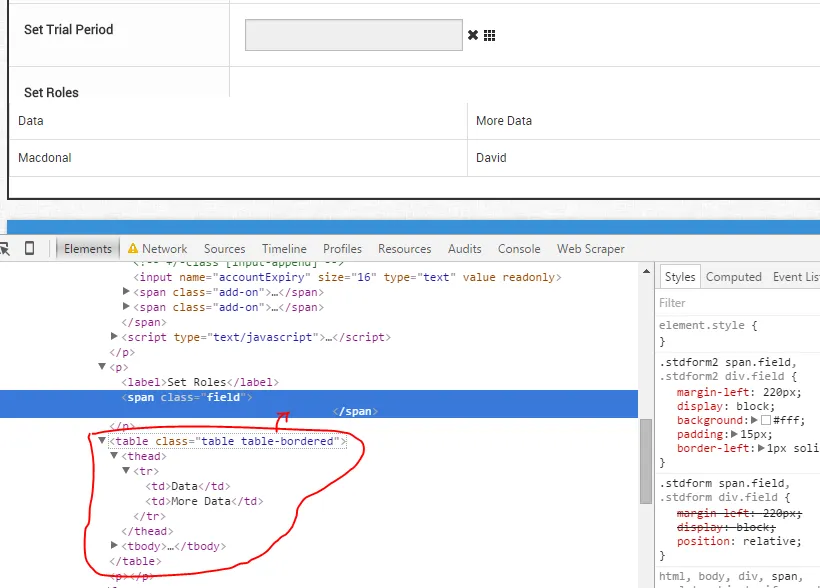Click the Set Trial Period label

[x=69, y=29]
